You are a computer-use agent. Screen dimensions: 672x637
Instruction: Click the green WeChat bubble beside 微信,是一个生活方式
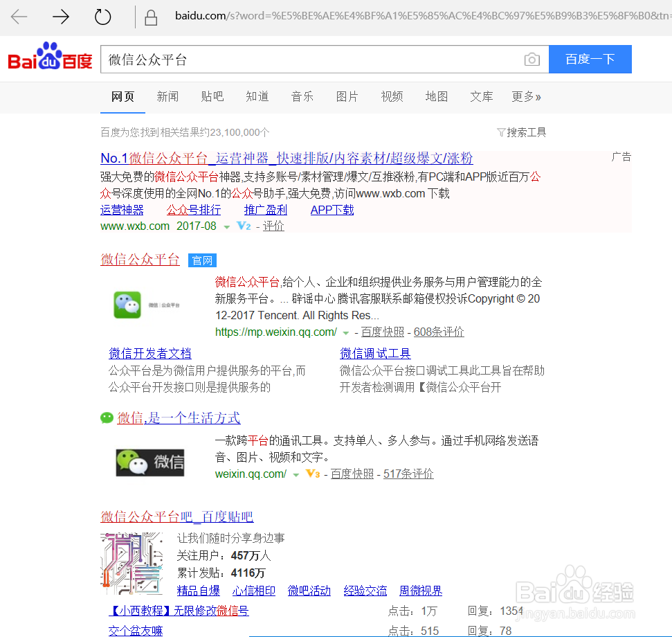[x=107, y=418]
